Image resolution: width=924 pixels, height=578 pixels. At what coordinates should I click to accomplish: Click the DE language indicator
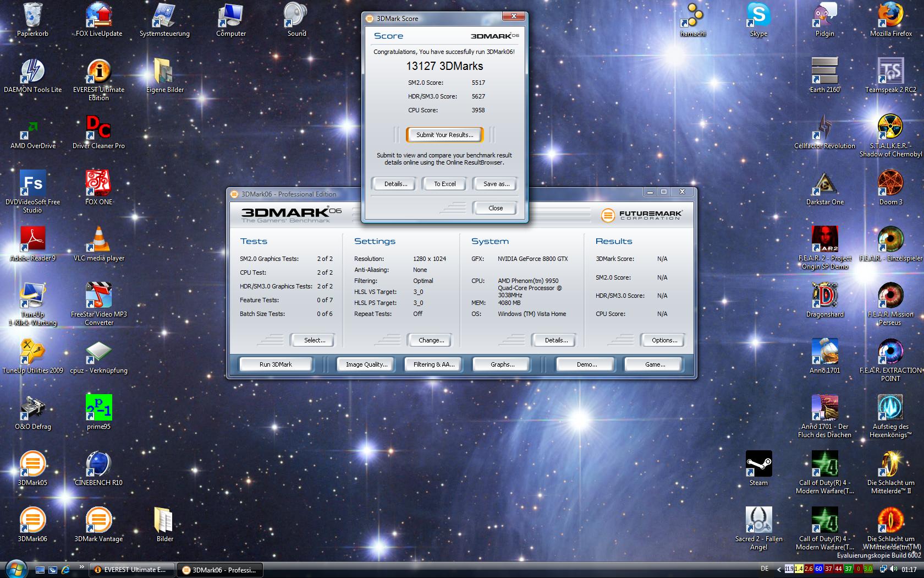(765, 569)
